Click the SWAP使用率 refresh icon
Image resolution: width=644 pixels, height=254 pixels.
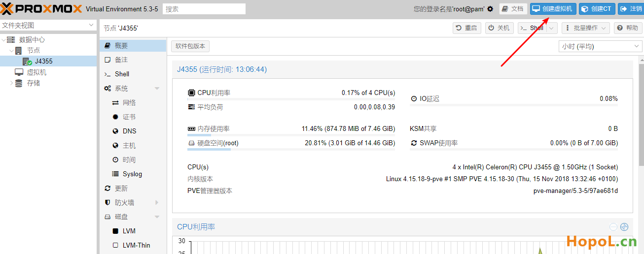click(x=414, y=143)
